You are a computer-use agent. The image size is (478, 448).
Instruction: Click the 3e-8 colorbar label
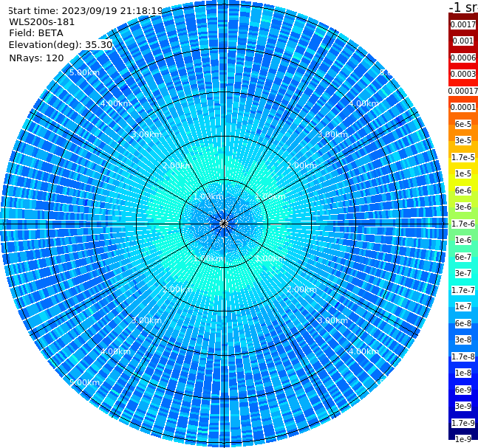(463, 340)
